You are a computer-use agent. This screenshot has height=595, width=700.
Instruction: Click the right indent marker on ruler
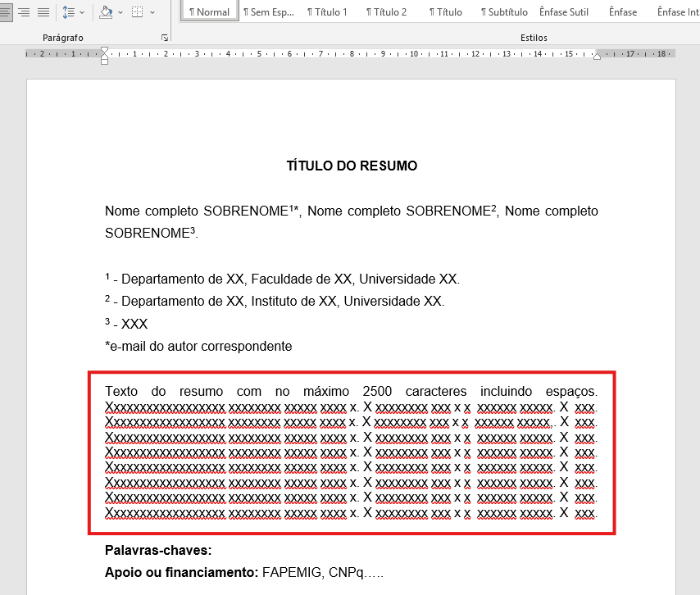597,56
